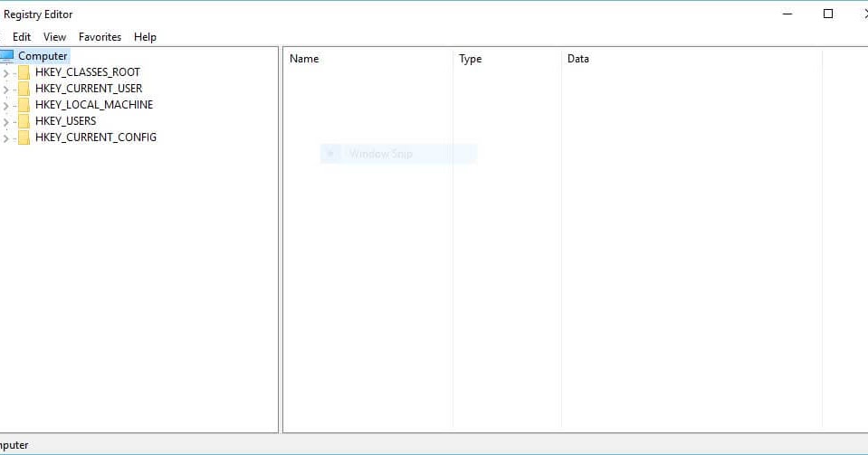Select the HKEY_CURRENT_CONFIG text label
This screenshot has width=868, height=455.
click(96, 137)
